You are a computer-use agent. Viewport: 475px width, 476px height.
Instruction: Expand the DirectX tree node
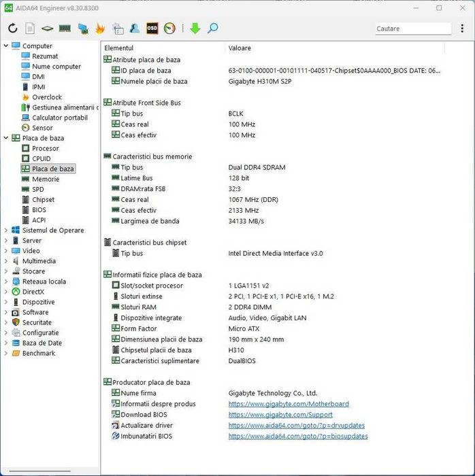pos(5,292)
